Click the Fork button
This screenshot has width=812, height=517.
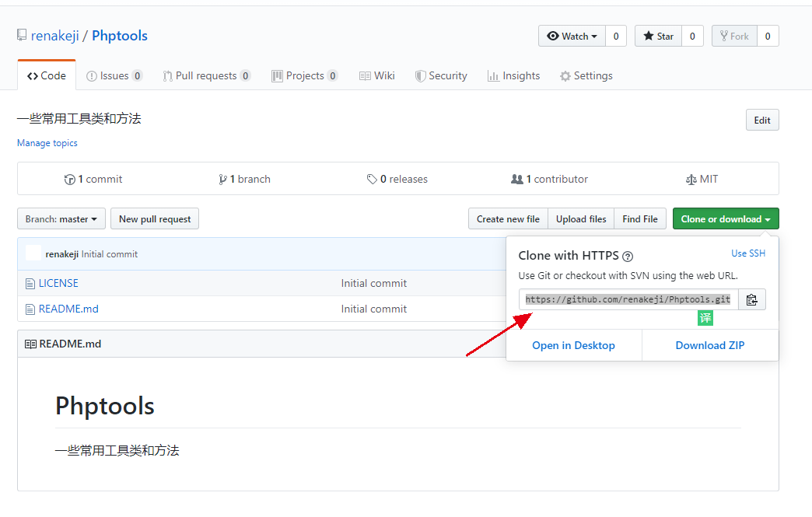[734, 37]
